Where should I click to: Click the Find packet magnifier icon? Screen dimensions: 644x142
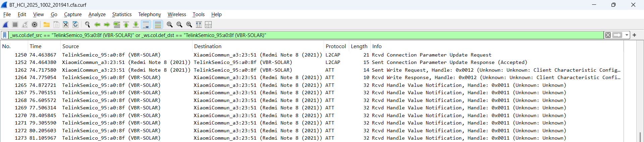[88, 25]
